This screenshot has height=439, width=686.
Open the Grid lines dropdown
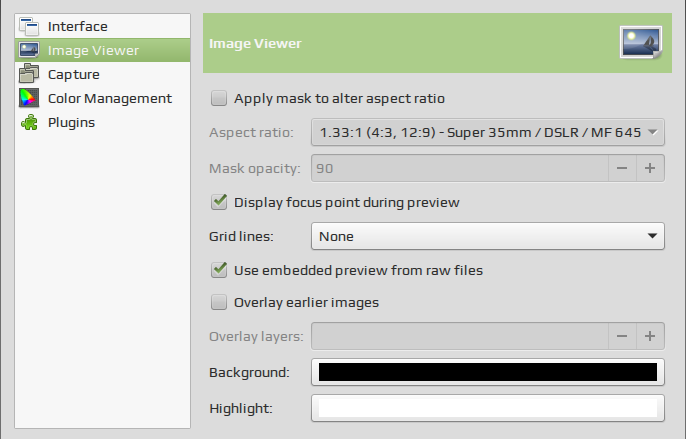[488, 236]
